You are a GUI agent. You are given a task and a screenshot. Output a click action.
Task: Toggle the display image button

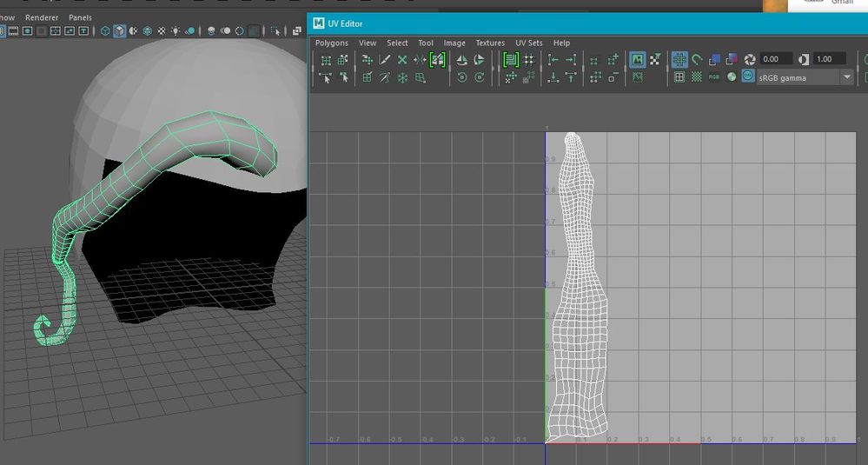click(x=638, y=60)
